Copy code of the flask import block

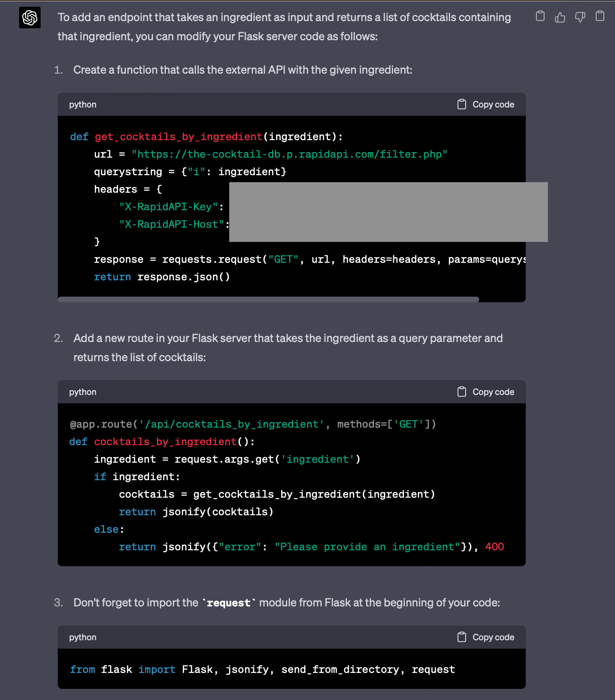486,637
